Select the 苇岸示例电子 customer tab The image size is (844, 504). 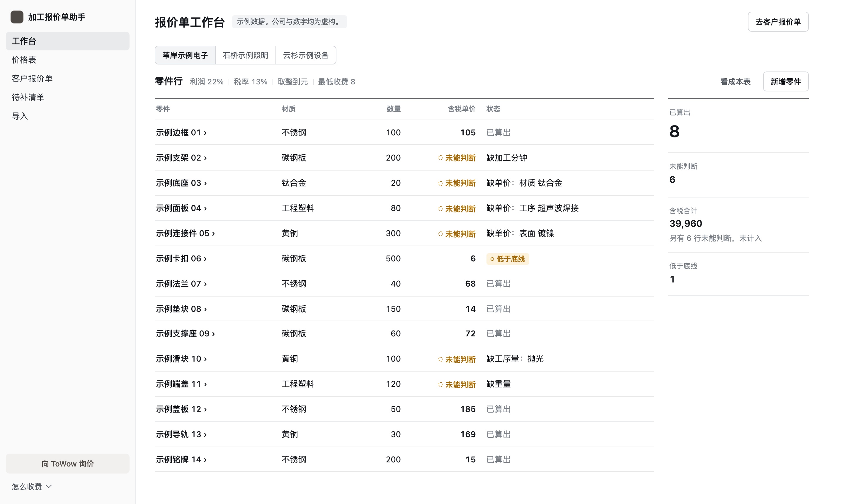[x=185, y=55]
